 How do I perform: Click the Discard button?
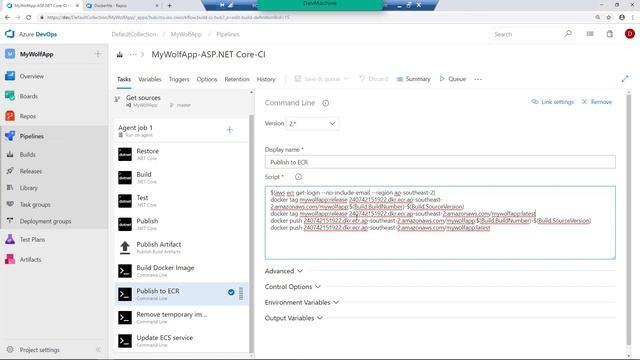[373, 79]
